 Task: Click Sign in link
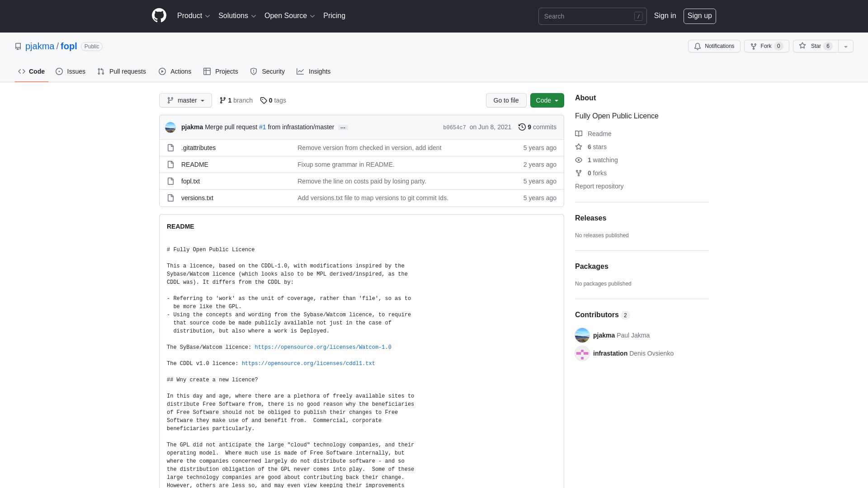(665, 16)
